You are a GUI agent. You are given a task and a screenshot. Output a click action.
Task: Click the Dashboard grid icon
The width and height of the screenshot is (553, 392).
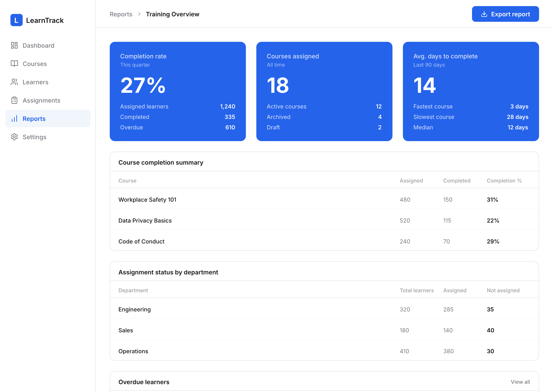(14, 45)
